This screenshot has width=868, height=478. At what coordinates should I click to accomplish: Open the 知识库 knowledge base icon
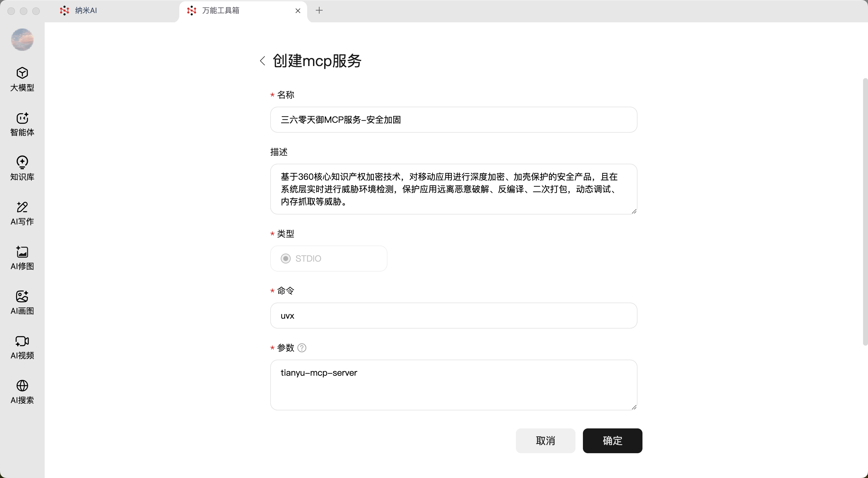point(22,162)
